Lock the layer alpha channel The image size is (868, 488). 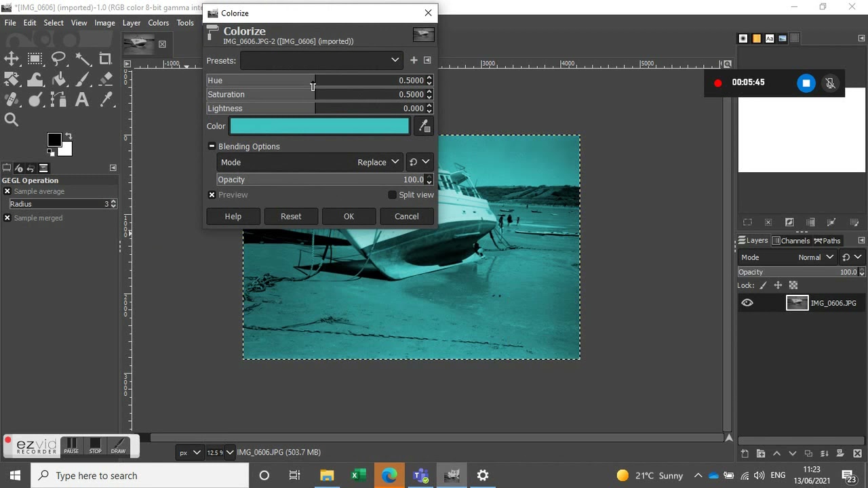pos(793,285)
